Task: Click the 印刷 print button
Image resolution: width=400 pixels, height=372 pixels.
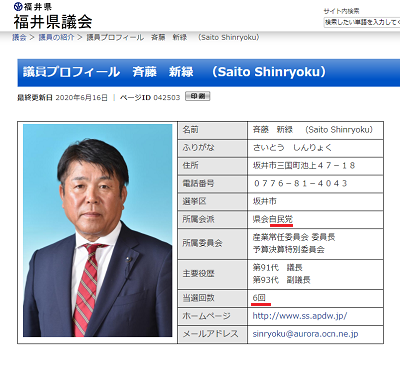Action: tap(198, 96)
